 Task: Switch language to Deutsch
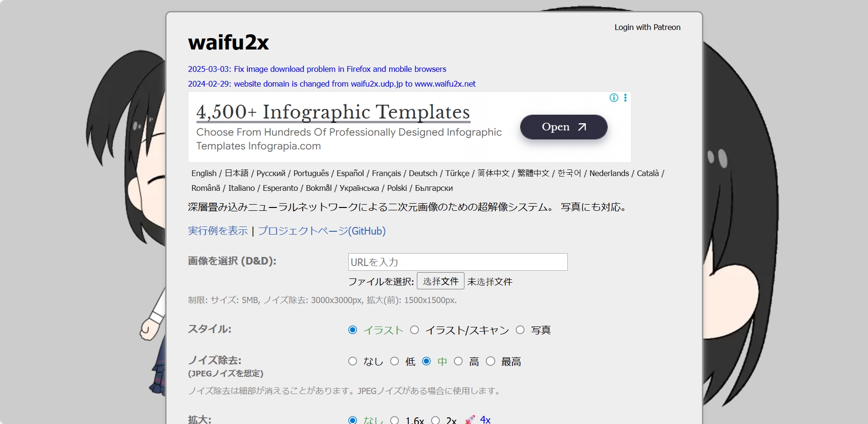tap(423, 173)
